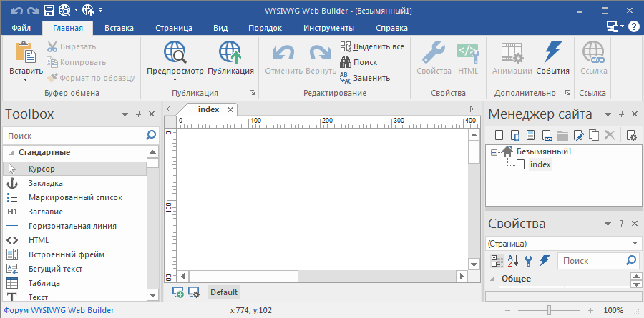Click the Публикация globe icon
The image size is (644, 318).
230,54
